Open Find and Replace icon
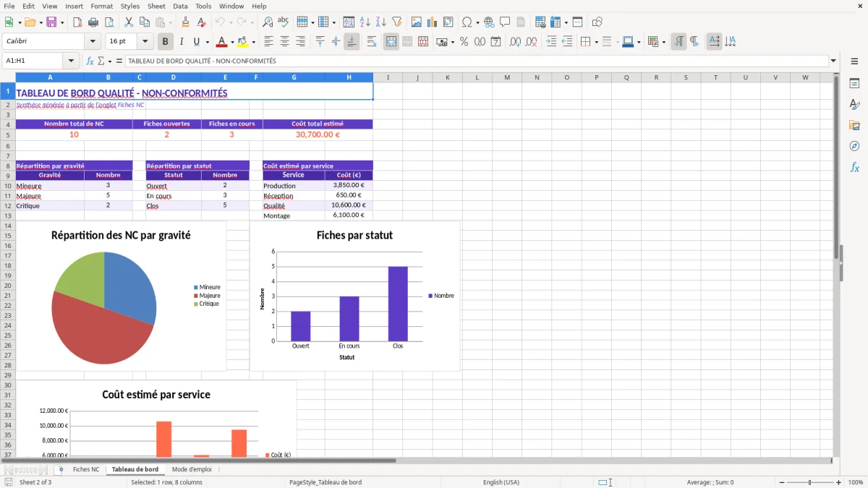Viewport: 868px width, 488px height. click(x=268, y=22)
